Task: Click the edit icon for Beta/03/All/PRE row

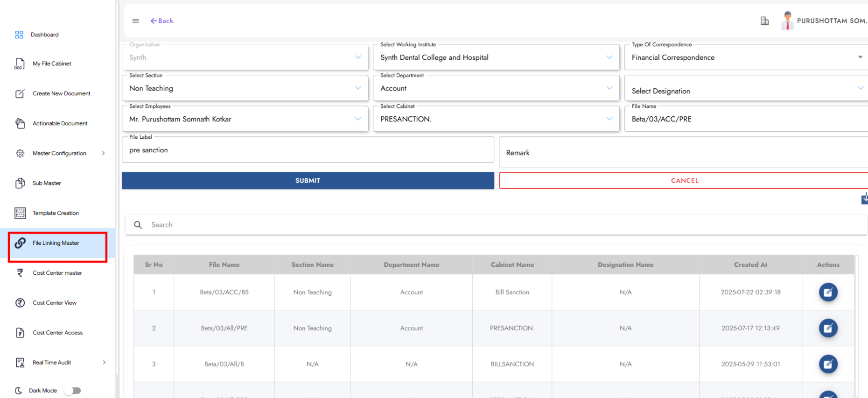Action: pos(828,328)
